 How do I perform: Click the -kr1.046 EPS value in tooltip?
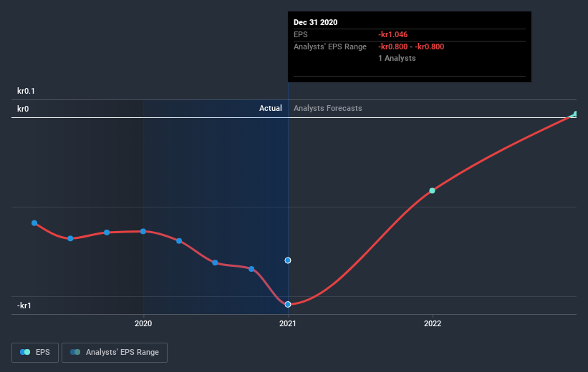pos(392,34)
